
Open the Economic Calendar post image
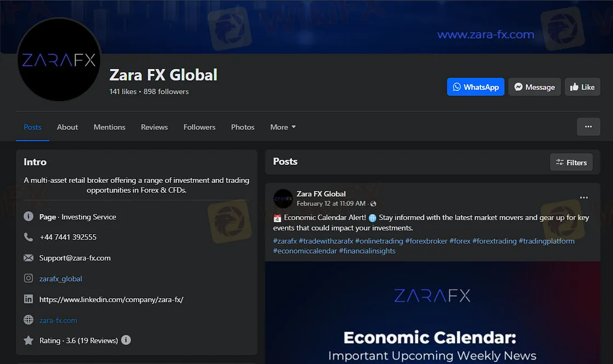tap(433, 313)
